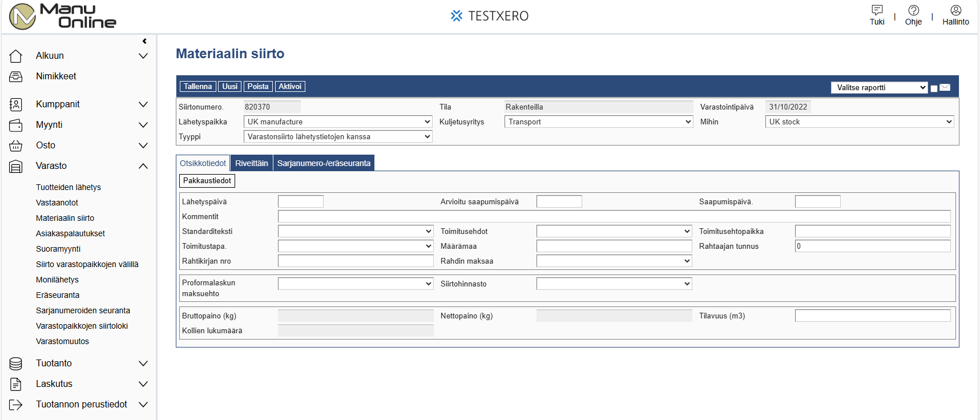The image size is (980, 420).
Task: Expand the Osto menu chevron
Action: point(143,146)
